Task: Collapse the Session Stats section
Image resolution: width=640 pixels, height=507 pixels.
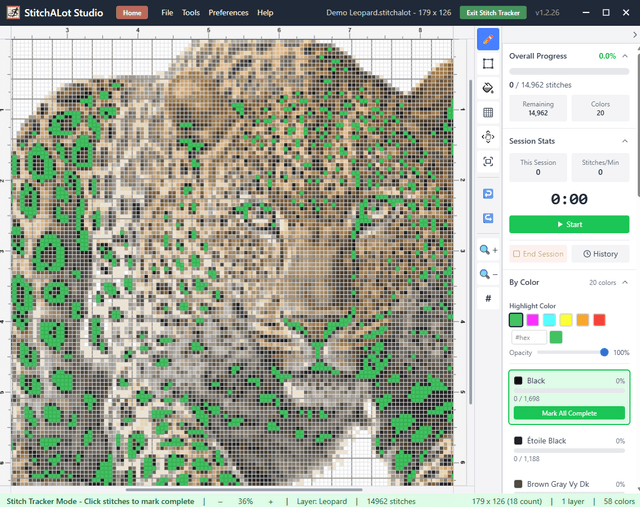Action: (x=625, y=141)
